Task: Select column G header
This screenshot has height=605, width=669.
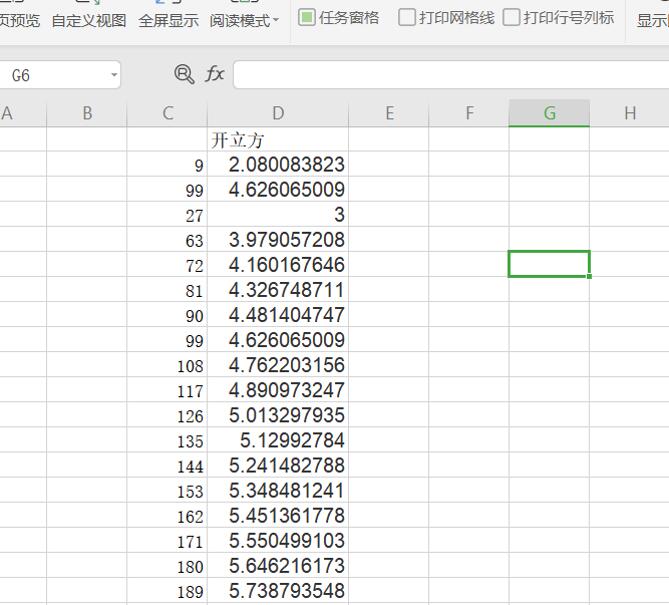Action: click(x=549, y=113)
